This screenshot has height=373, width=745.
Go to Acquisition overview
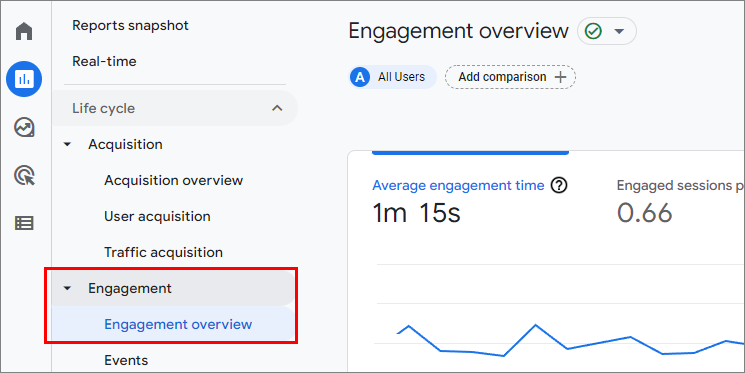173,181
